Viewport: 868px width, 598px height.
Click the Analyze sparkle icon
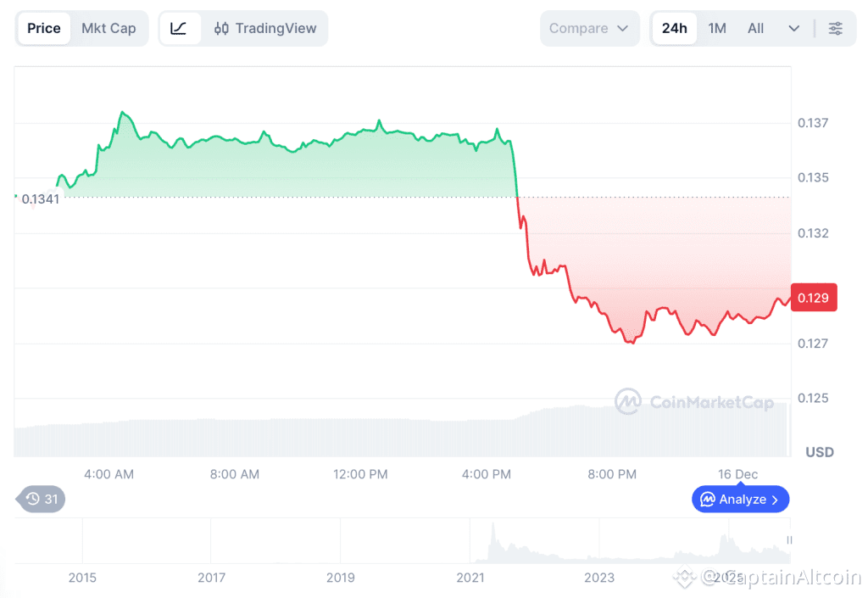(706, 500)
